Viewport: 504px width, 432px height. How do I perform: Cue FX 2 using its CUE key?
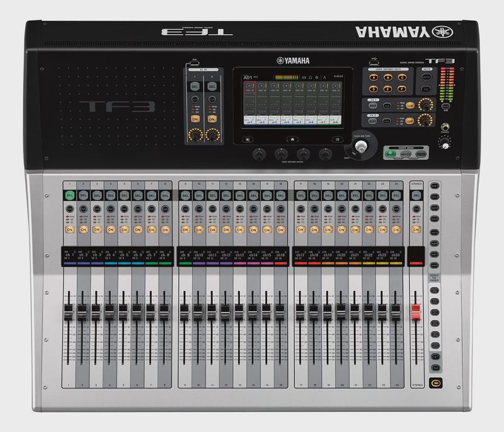click(x=387, y=121)
